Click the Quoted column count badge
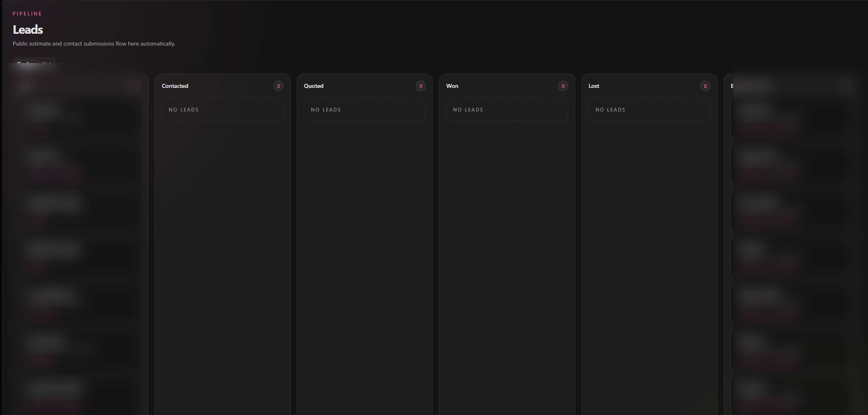 click(x=421, y=86)
